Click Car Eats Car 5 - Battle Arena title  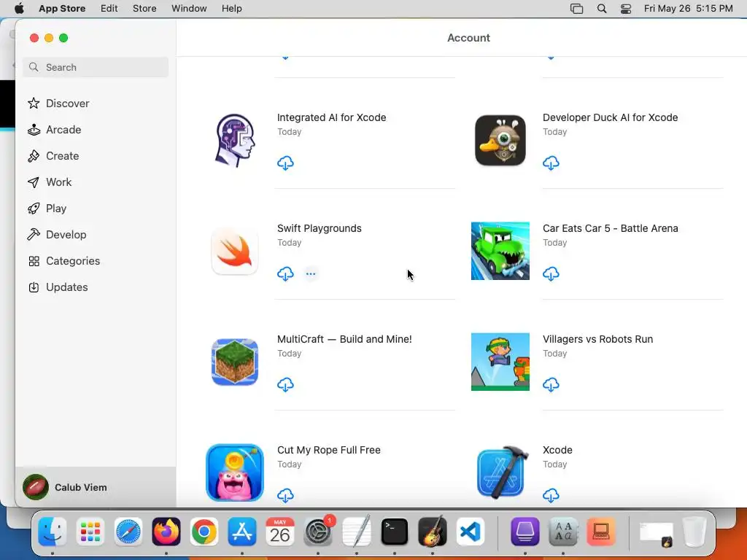tap(611, 228)
